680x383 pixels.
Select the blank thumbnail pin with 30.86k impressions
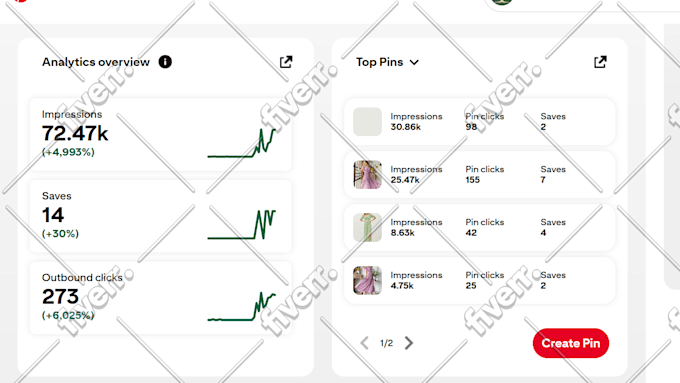[x=367, y=122]
